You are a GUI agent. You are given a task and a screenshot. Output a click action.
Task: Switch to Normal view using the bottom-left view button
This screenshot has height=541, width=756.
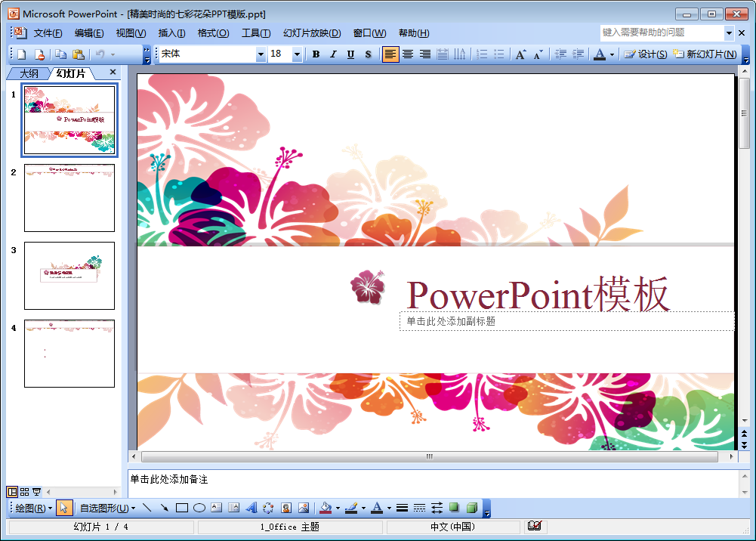pyautogui.click(x=12, y=492)
